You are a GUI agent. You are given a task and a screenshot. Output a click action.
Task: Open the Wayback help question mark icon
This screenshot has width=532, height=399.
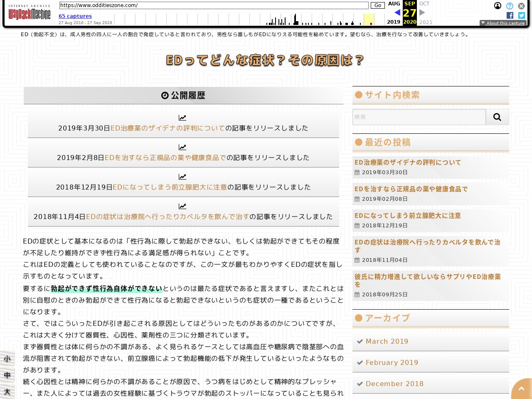click(x=510, y=6)
